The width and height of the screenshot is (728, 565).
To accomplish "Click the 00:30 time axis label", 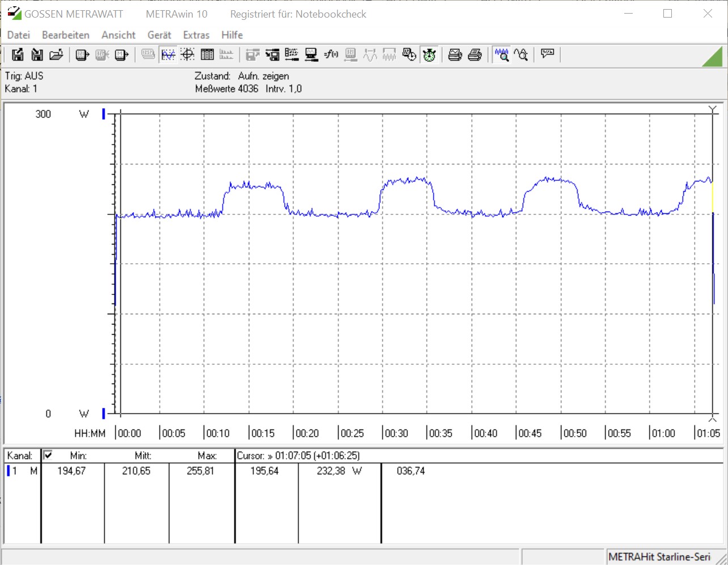I will coord(396,433).
